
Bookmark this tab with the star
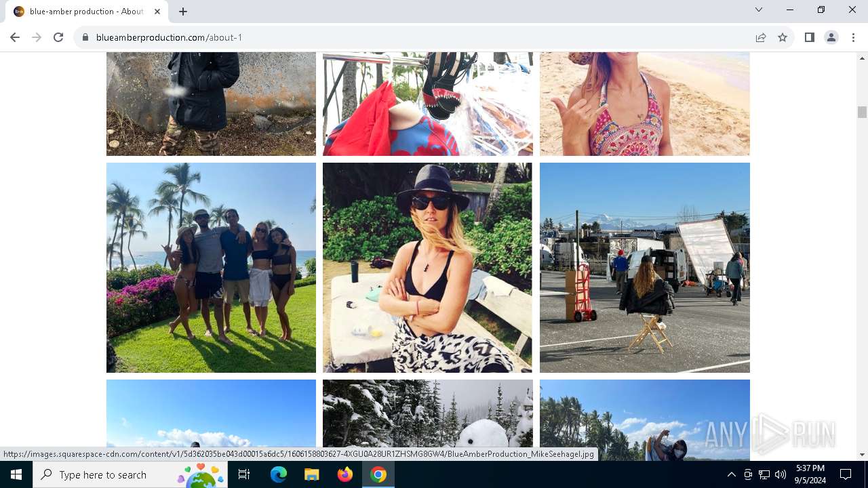tap(783, 37)
